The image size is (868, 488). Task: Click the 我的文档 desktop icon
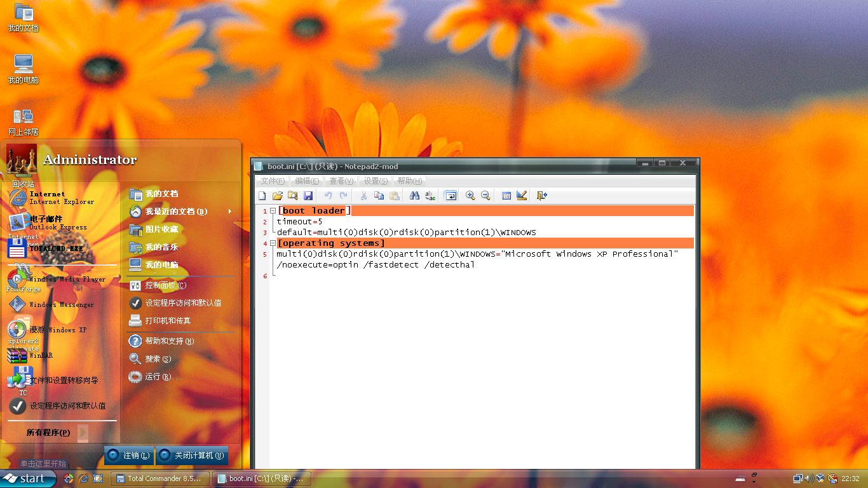pos(24,17)
